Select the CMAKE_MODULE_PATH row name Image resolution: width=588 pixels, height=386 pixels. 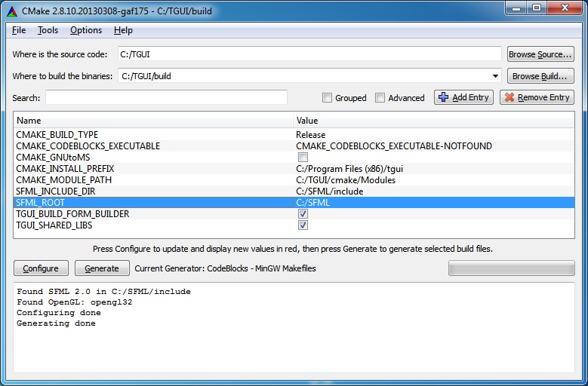click(x=63, y=179)
